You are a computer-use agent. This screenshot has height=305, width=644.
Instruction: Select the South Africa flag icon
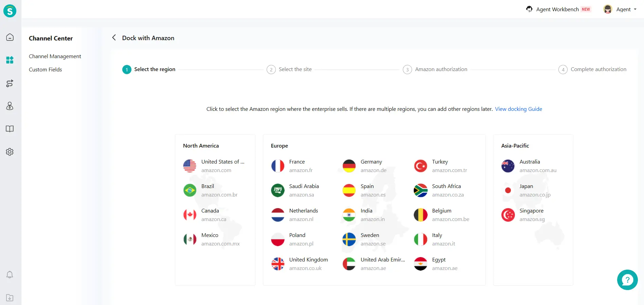421,190
